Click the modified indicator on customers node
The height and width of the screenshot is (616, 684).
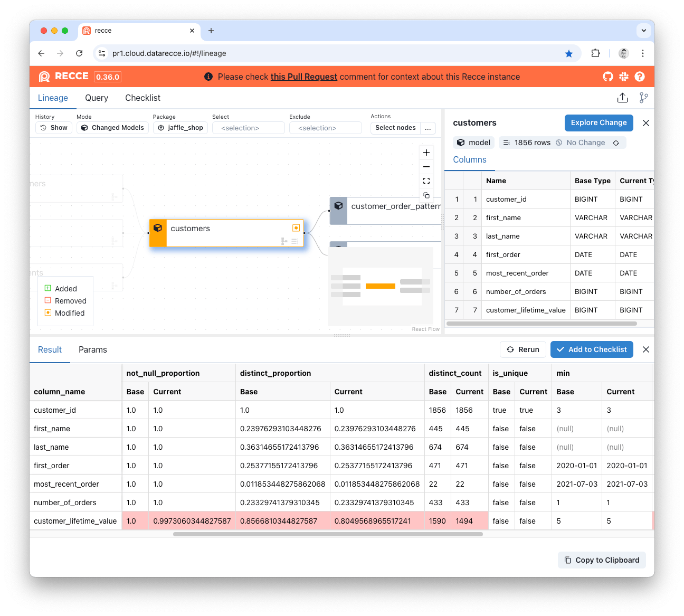(x=296, y=228)
